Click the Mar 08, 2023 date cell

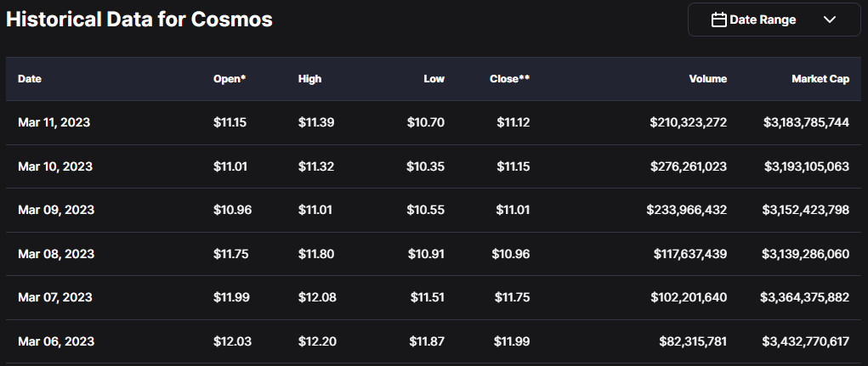[x=55, y=254]
